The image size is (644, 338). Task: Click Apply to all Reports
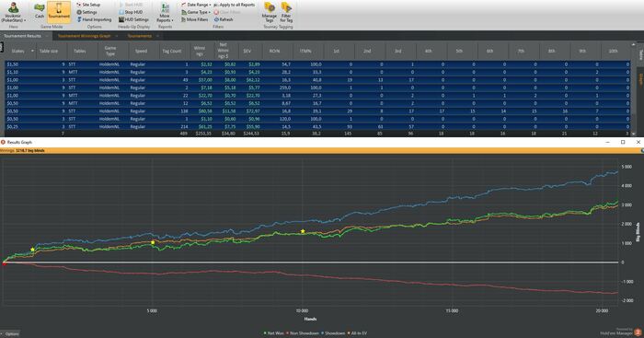tap(235, 5)
